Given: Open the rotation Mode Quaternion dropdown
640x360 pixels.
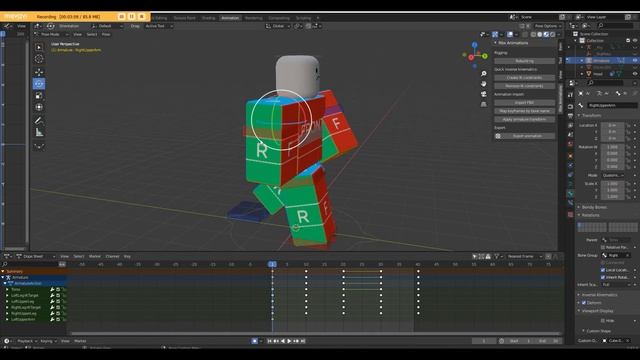Looking at the screenshot, I should pyautogui.click(x=613, y=175).
